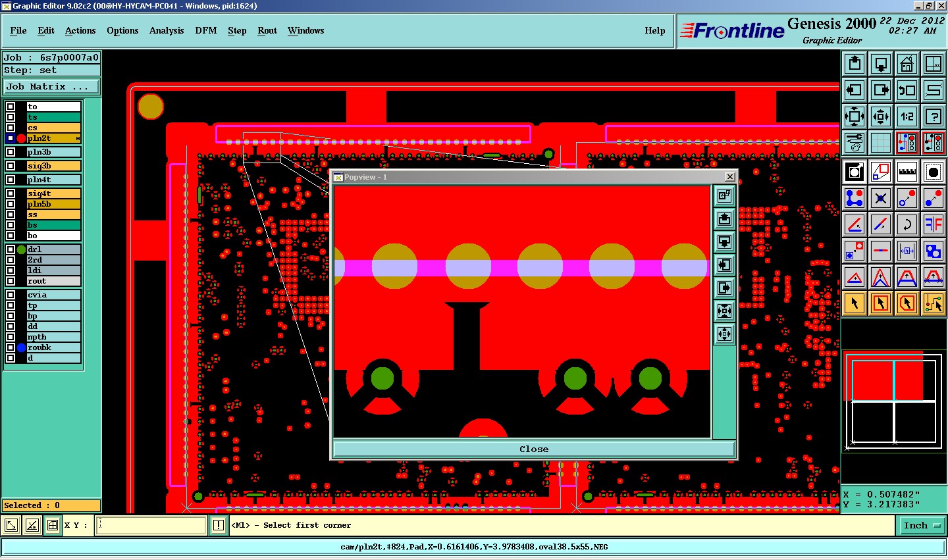This screenshot has width=948, height=560.
Task: Toggle the 'roubk' layer checkbox
Action: [11, 347]
